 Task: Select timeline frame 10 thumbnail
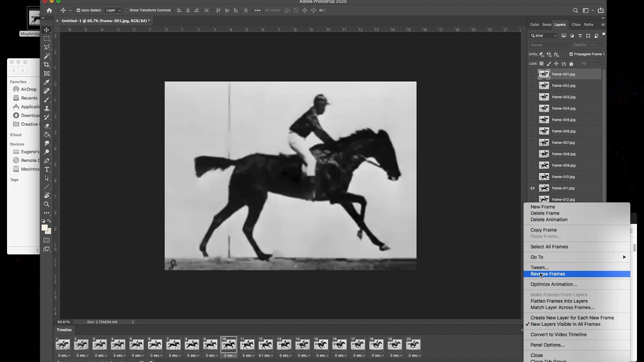pos(229,344)
